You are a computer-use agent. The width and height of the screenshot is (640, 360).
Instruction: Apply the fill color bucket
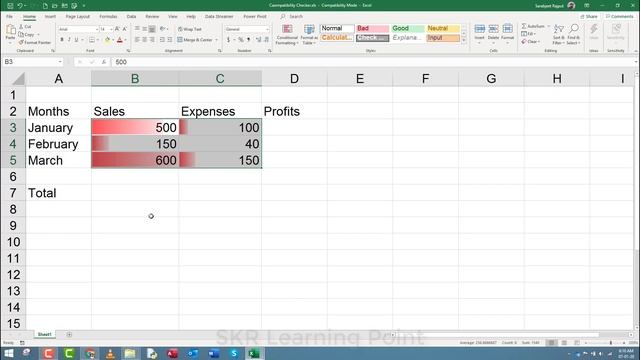point(107,40)
